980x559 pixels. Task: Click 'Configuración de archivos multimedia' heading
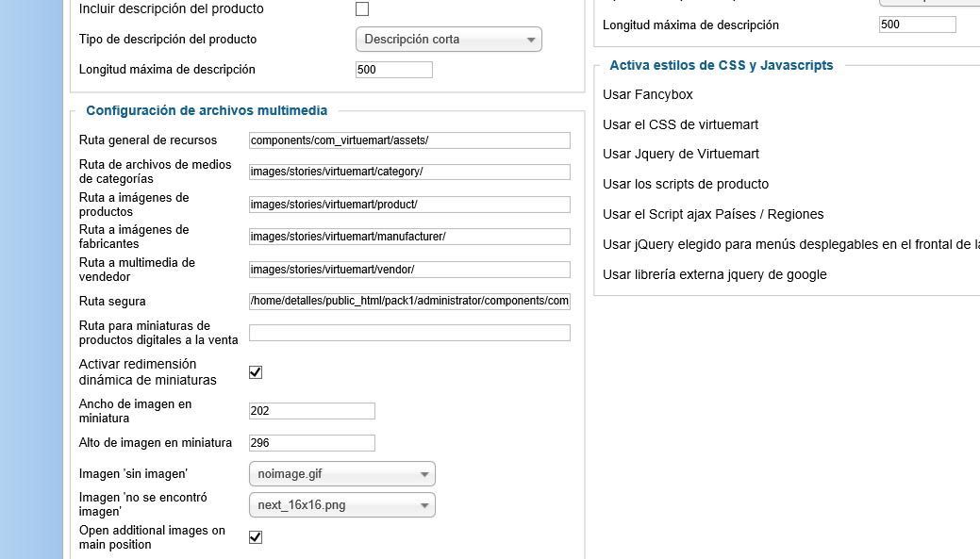coord(207,110)
